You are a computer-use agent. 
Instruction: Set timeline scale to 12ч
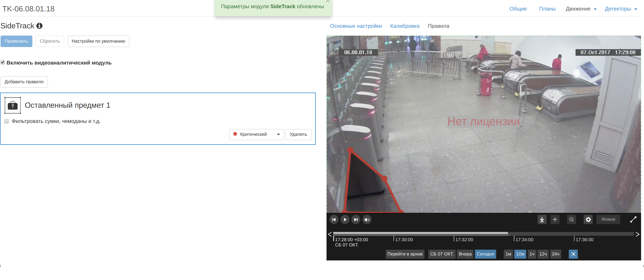point(543,254)
